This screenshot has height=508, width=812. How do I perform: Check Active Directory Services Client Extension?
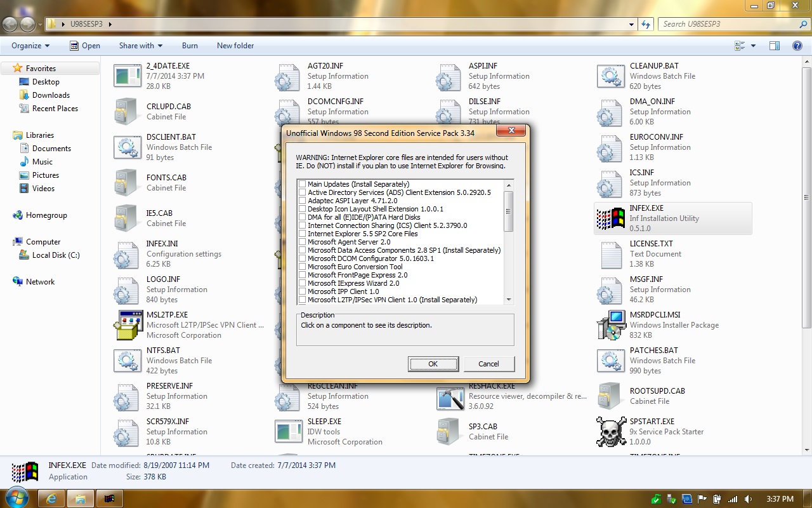[303, 192]
